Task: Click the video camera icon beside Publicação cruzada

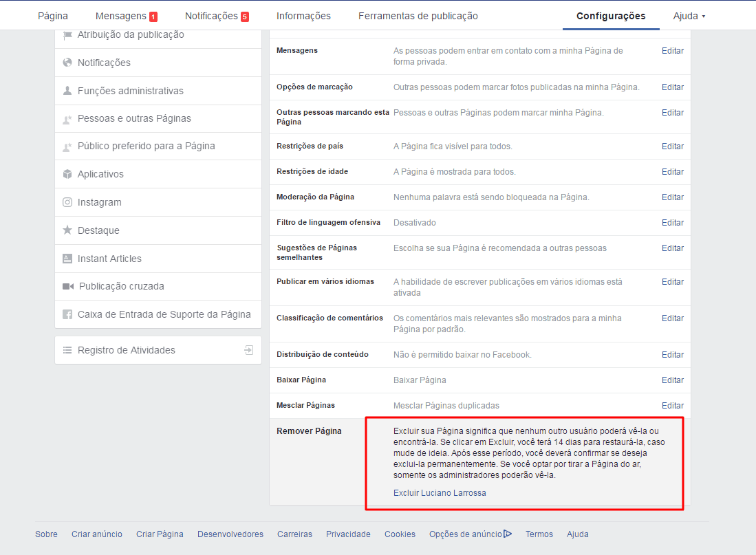Action: pos(68,286)
